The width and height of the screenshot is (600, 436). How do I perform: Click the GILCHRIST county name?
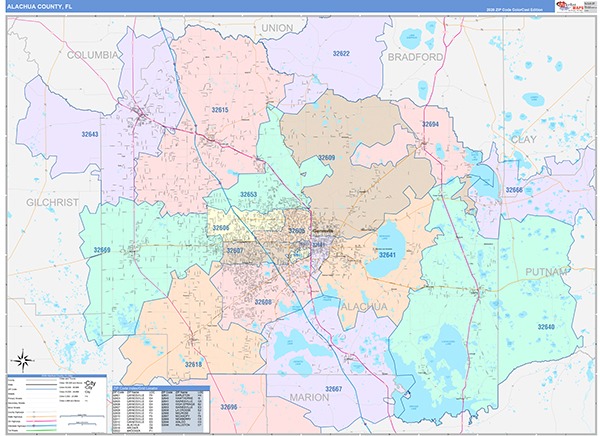(42, 202)
